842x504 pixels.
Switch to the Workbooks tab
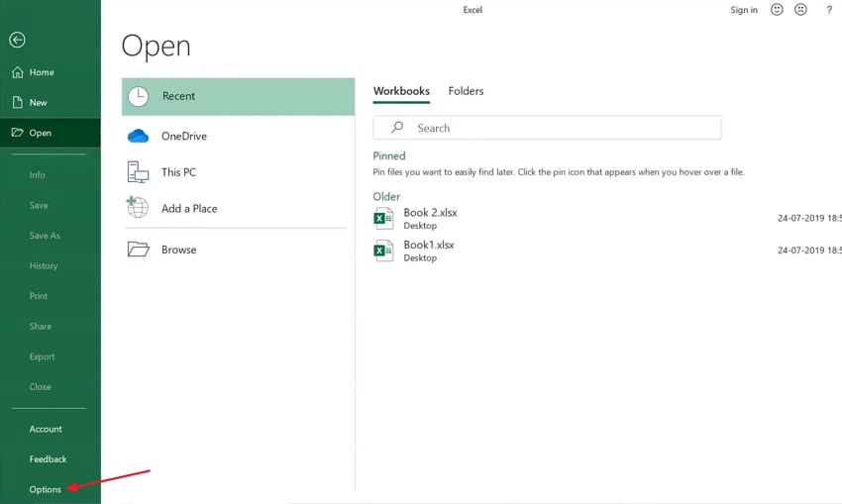click(x=401, y=91)
